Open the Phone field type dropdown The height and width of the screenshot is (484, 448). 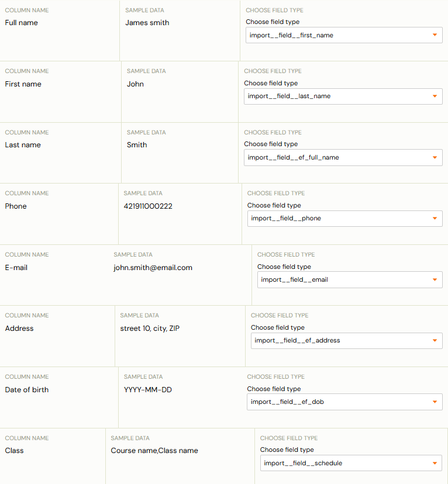pyautogui.click(x=344, y=219)
